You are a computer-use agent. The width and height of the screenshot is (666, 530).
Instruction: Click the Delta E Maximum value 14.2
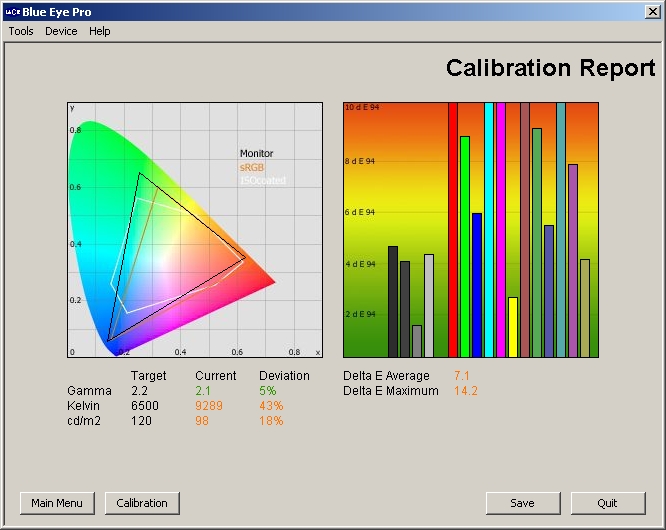[466, 391]
